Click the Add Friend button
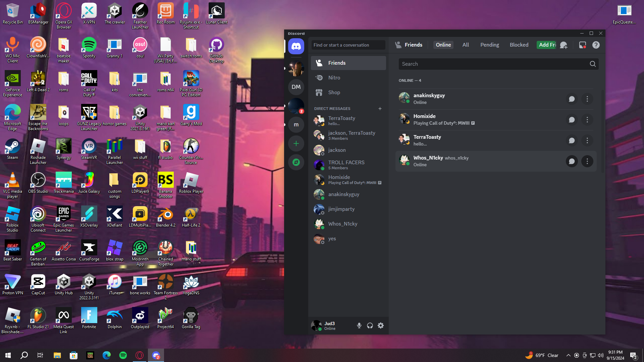644x362 pixels. (x=547, y=45)
